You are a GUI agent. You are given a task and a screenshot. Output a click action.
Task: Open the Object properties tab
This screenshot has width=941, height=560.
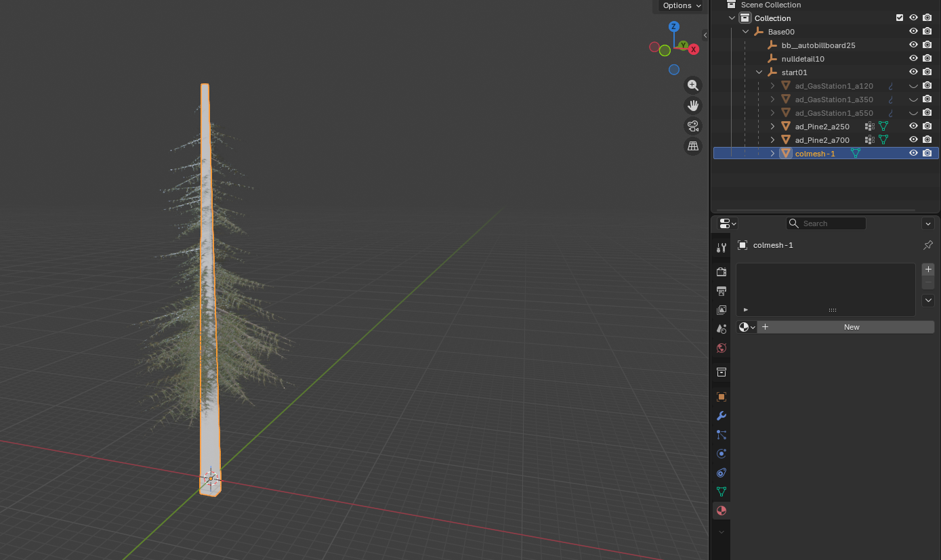coord(722,397)
